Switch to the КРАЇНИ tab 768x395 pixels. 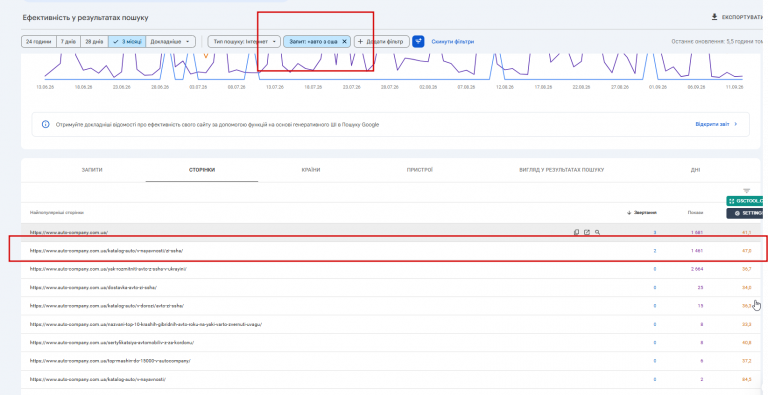[x=311, y=170]
